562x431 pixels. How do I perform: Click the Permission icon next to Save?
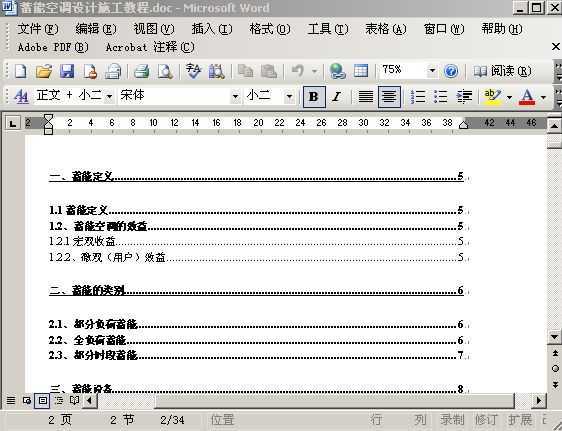pos(90,71)
